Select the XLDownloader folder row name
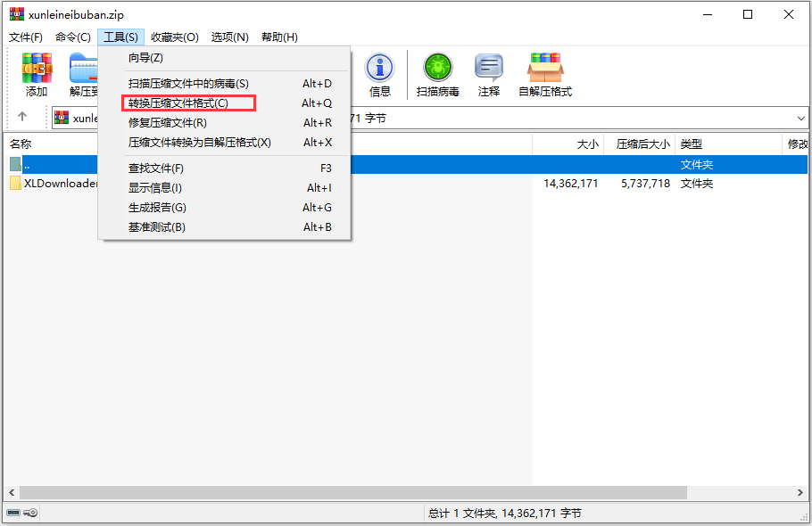The image size is (812, 526). 60,183
